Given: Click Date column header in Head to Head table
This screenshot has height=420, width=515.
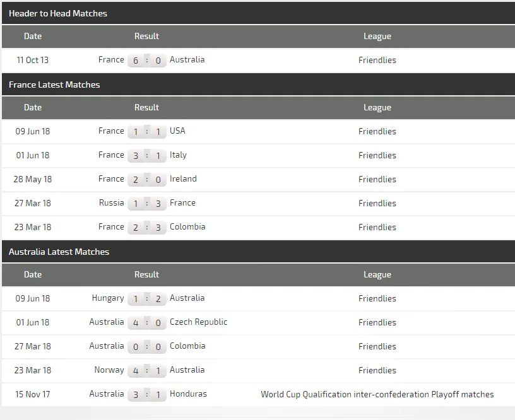Looking at the screenshot, I should (33, 37).
